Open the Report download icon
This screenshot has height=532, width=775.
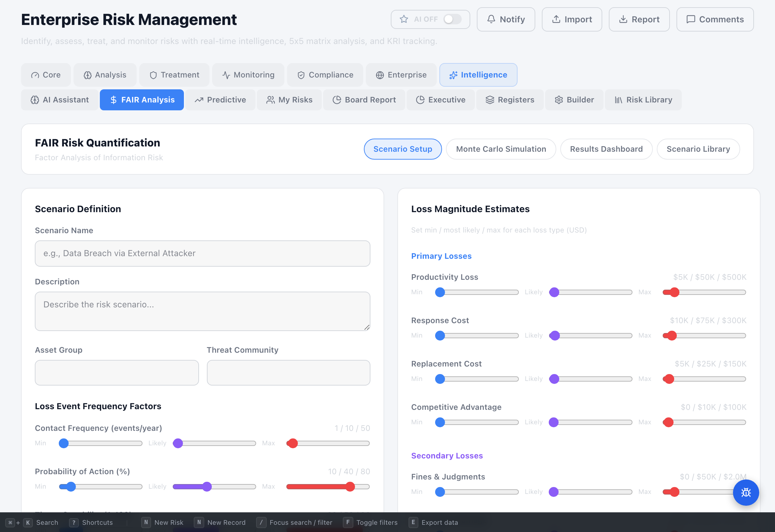[623, 19]
